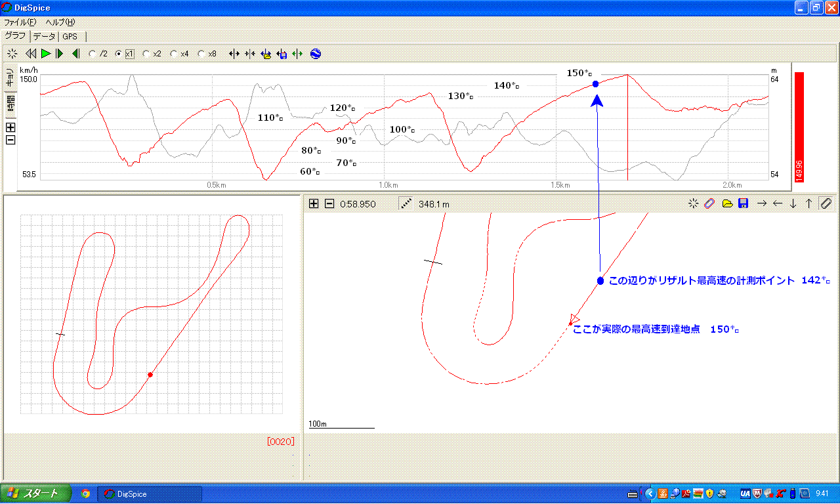The image size is (840, 504).
Task: Click the shrink horizontal range icon
Action: click(249, 54)
